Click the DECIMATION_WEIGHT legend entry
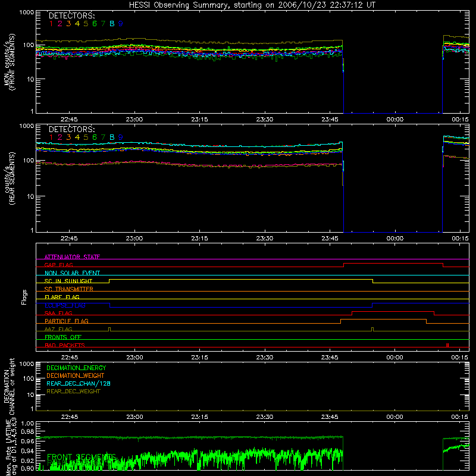Image resolution: width=476 pixels, height=476 pixels. point(76,375)
